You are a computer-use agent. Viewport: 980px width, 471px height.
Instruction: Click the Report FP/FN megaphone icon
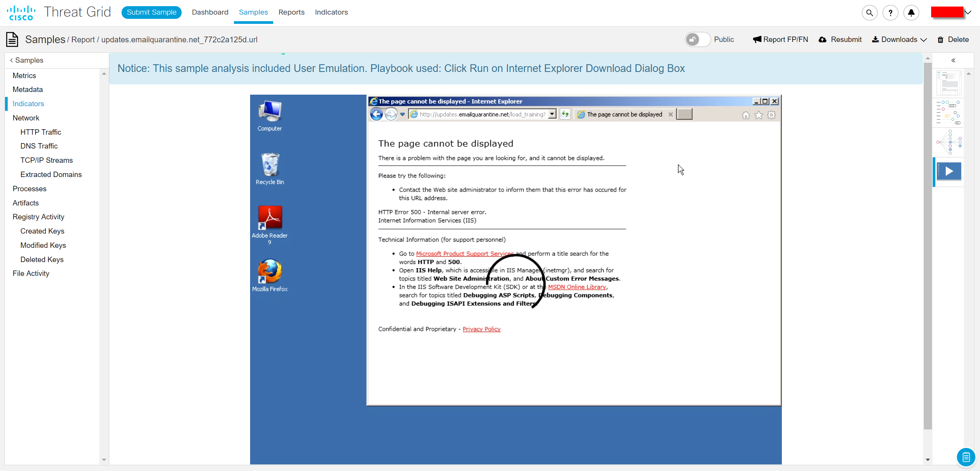[x=757, y=40]
